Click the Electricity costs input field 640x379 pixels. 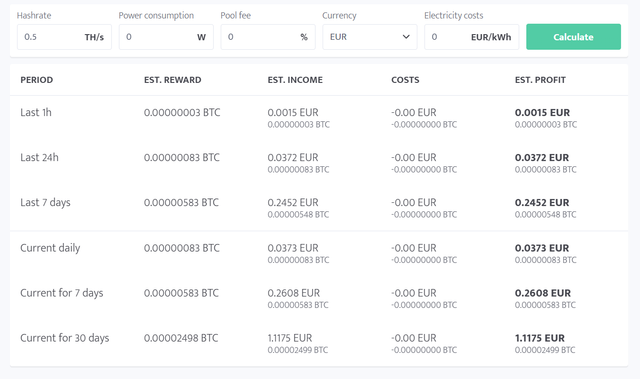point(471,37)
